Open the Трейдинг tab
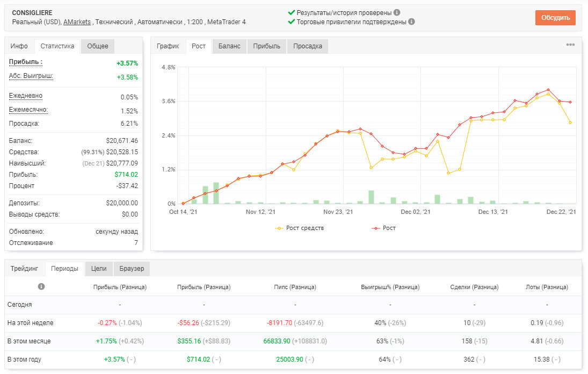The height and width of the screenshot is (374, 588). coord(24,269)
